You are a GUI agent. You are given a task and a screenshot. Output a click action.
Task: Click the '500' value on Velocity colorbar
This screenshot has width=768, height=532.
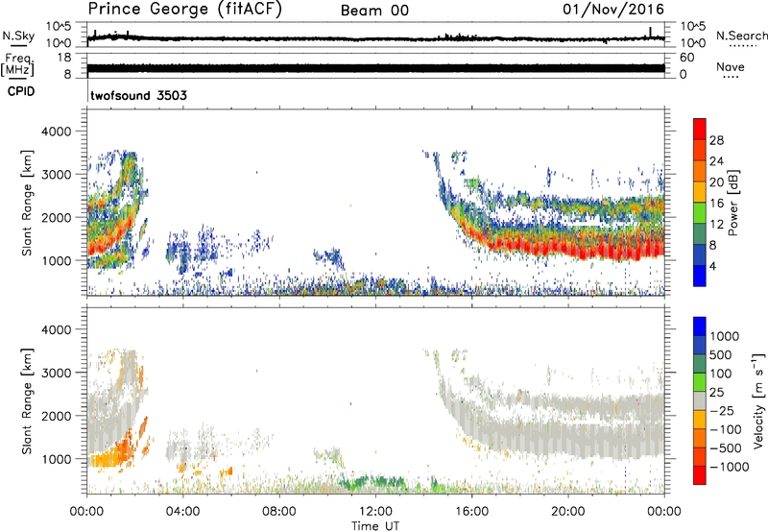[x=722, y=355]
